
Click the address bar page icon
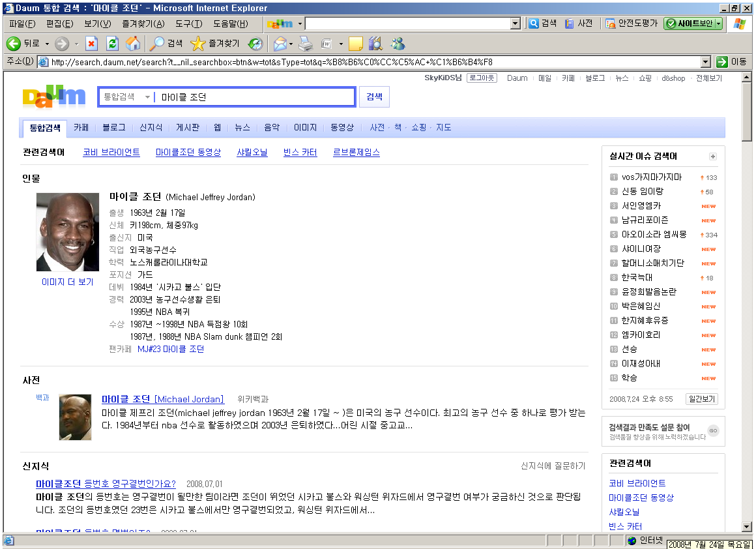[43, 62]
